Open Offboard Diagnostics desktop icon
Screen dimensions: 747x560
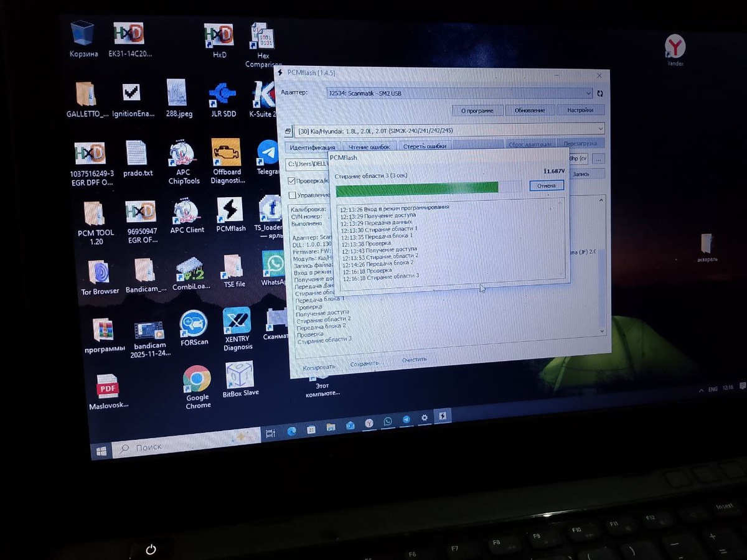pyautogui.click(x=227, y=161)
